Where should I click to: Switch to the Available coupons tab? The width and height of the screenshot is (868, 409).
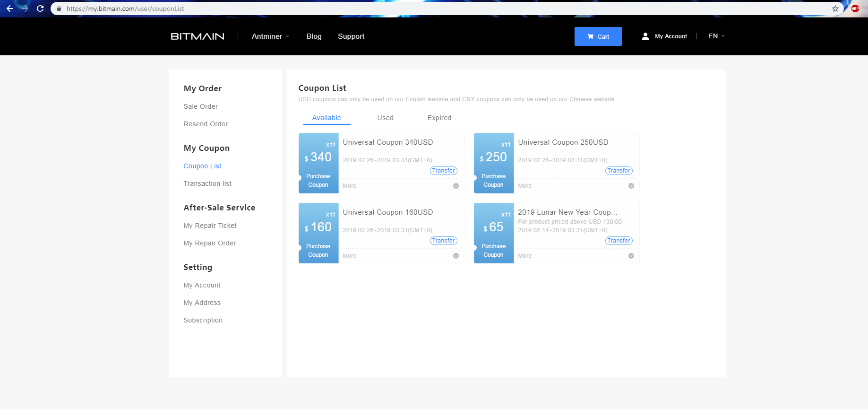(327, 118)
